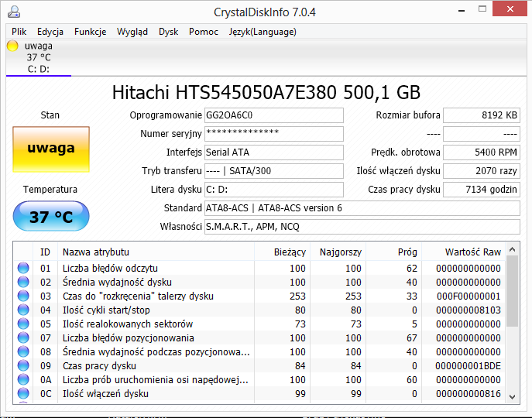Viewport: 532px width, 418px height.
Task: Open the Język(Language) menu
Action: click(x=263, y=32)
